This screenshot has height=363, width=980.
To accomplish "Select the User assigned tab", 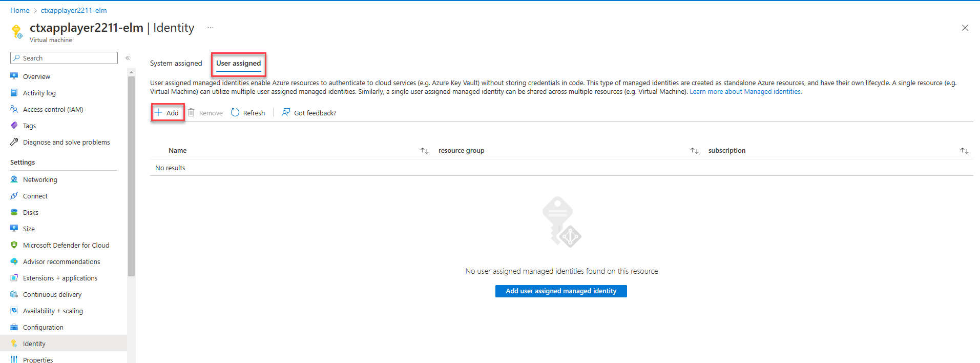I will [238, 64].
